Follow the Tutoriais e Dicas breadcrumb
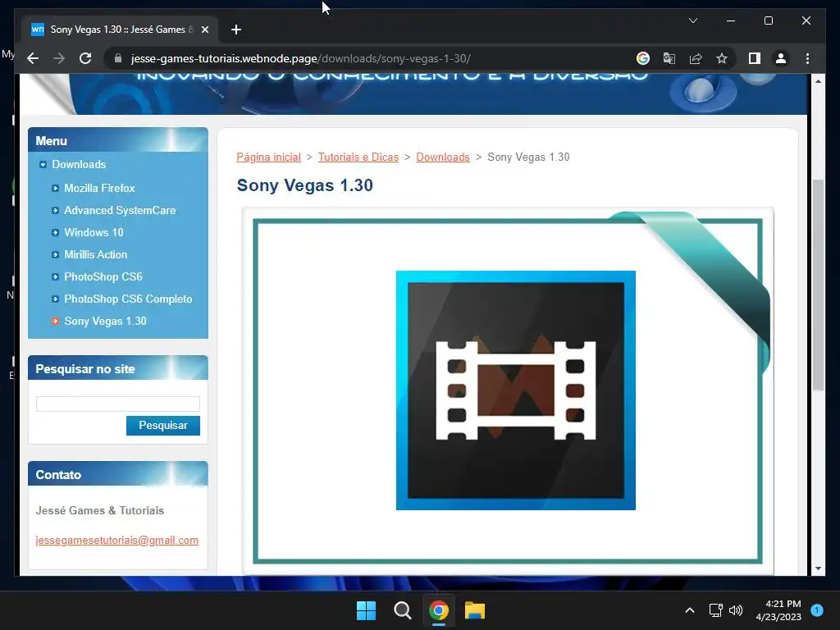 tap(358, 157)
